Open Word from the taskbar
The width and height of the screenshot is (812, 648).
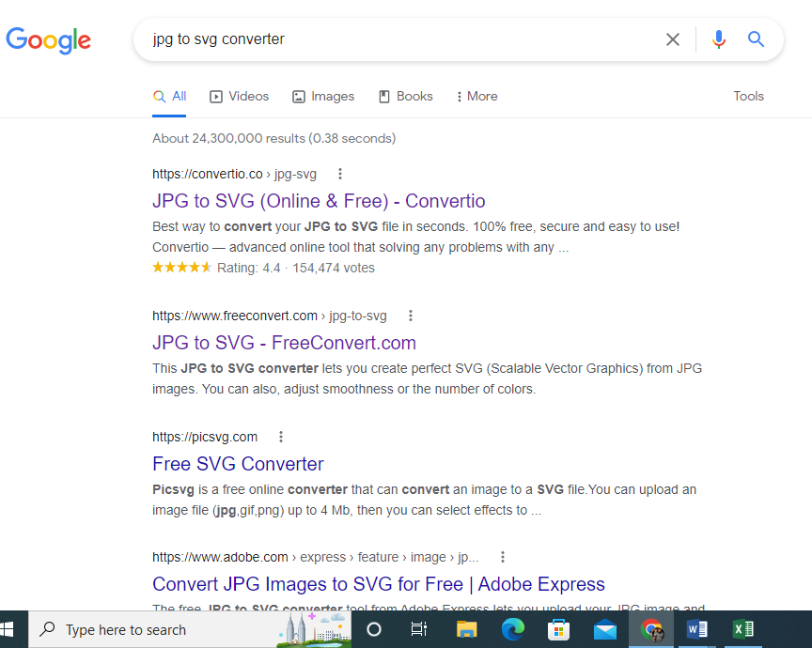tap(697, 628)
